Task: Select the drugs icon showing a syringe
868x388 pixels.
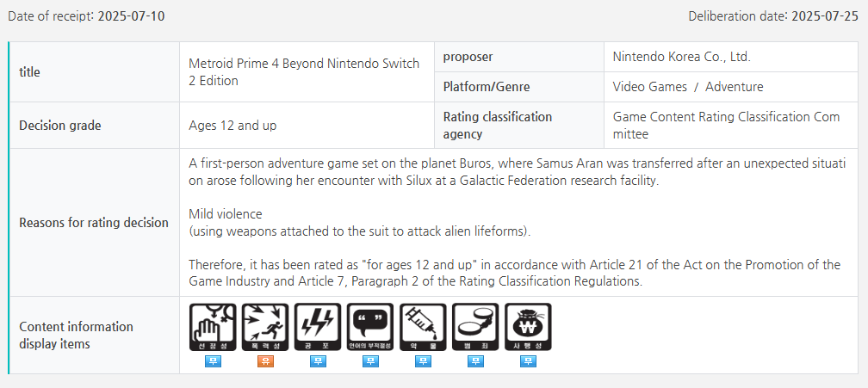Action: (423, 327)
